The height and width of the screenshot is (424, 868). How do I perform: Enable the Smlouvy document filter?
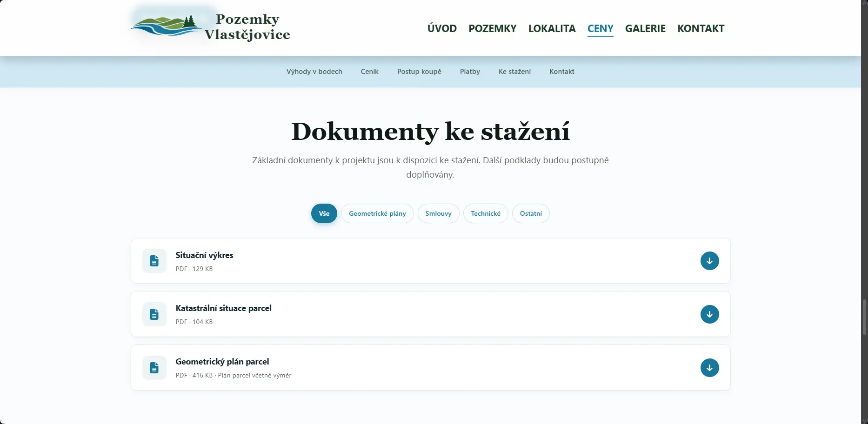[438, 213]
